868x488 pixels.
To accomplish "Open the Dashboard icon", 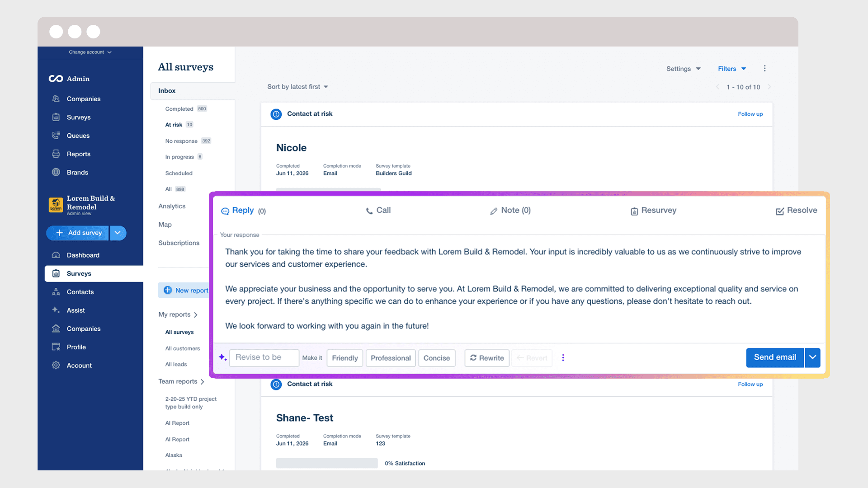I will tap(56, 255).
